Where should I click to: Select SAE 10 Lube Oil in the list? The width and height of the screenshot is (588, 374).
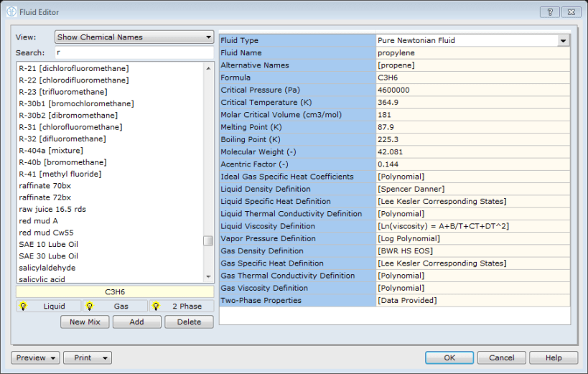pos(49,244)
